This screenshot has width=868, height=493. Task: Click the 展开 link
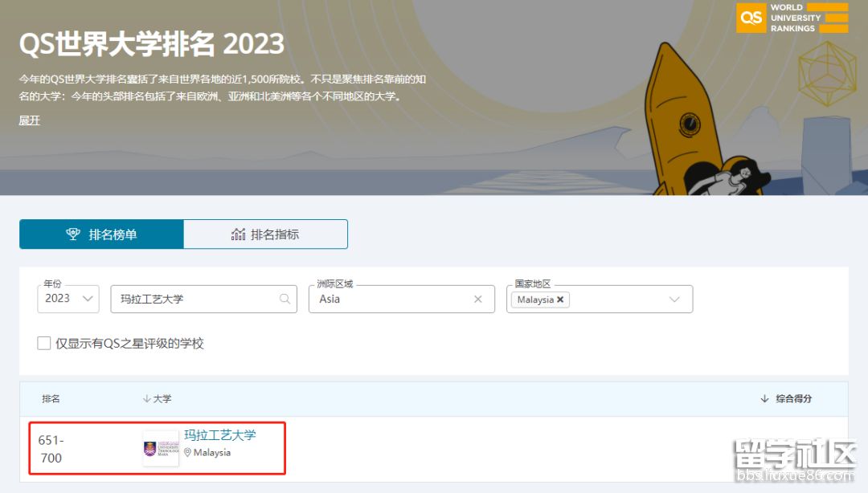pos(30,120)
